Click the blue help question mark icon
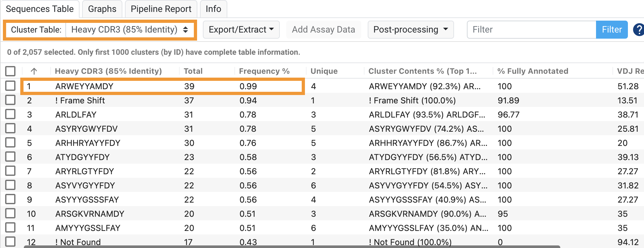The image size is (644, 248). [x=639, y=30]
